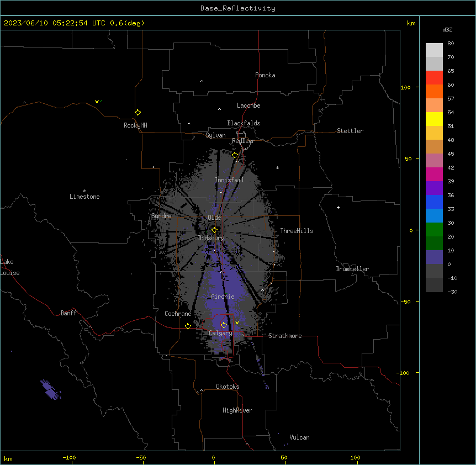The height and width of the screenshot is (465, 476).
Task: Click the Vulcan label
Action: point(299,437)
